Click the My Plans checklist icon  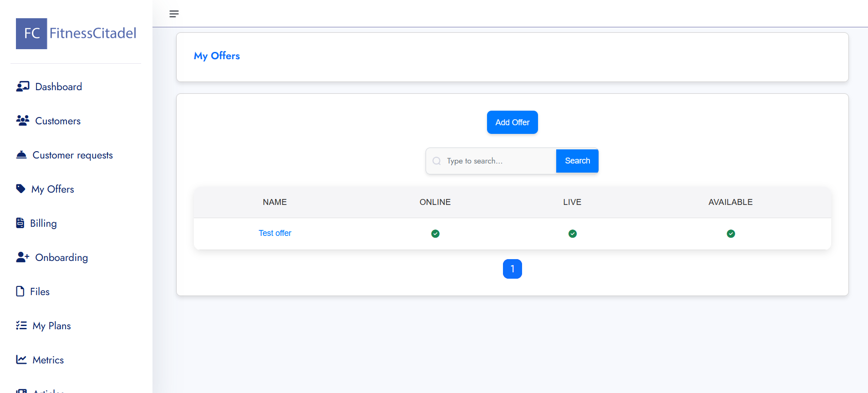tap(21, 325)
